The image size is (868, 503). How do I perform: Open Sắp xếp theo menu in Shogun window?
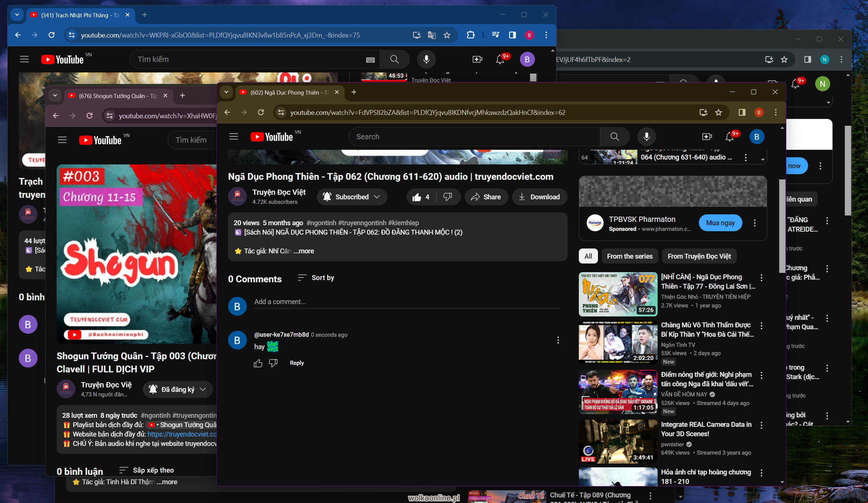click(x=147, y=470)
